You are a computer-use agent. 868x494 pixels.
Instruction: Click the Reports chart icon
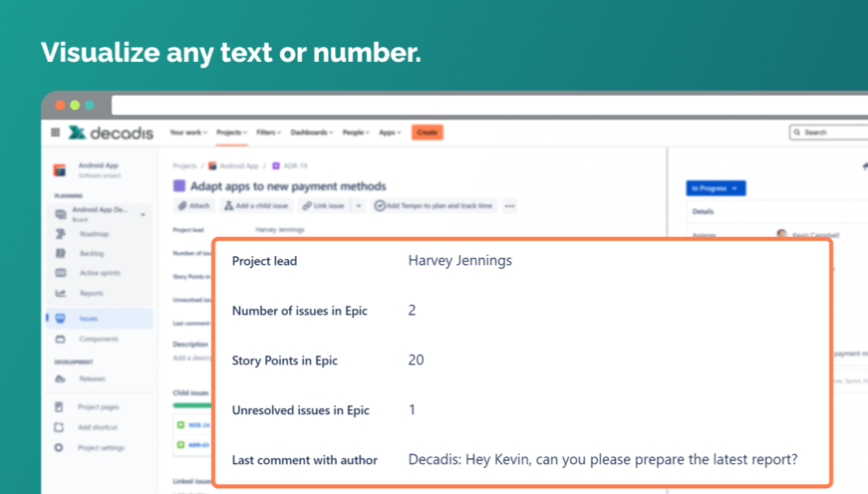61,293
